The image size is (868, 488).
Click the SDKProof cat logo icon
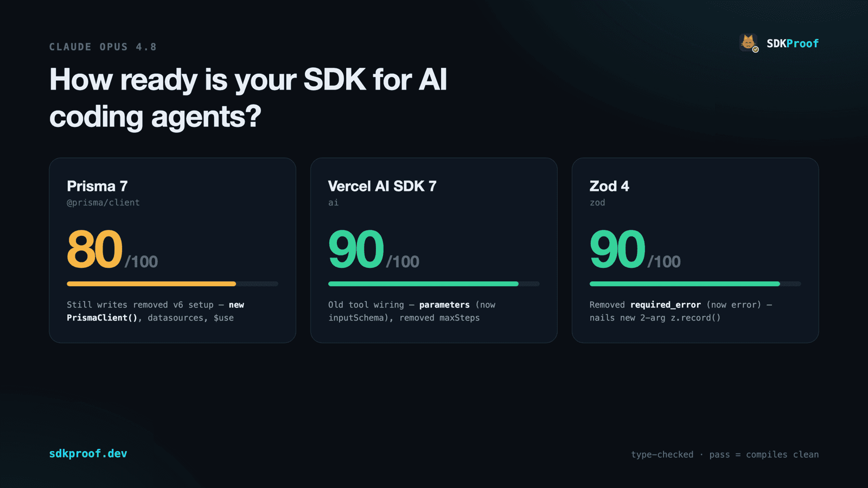click(749, 43)
